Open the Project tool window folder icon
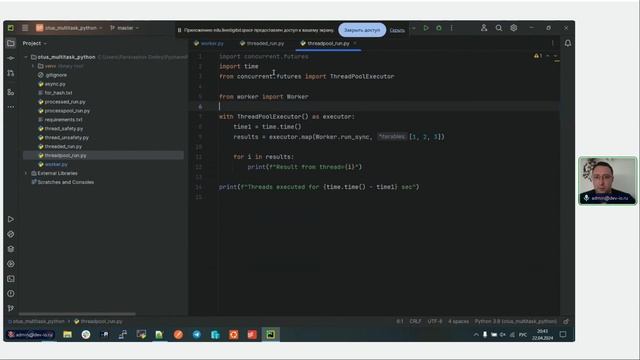The width and height of the screenshot is (640, 360). [11, 43]
